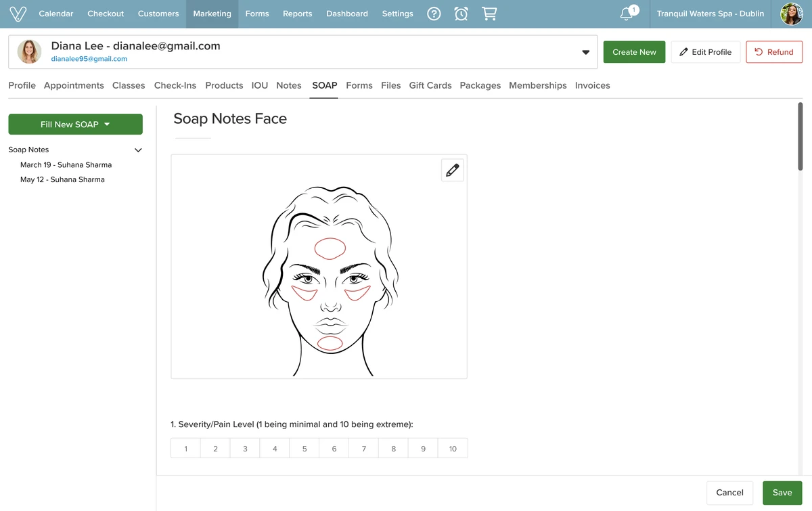Open the Marketing menu
Viewport: 812px width, 511px height.
[212, 14]
